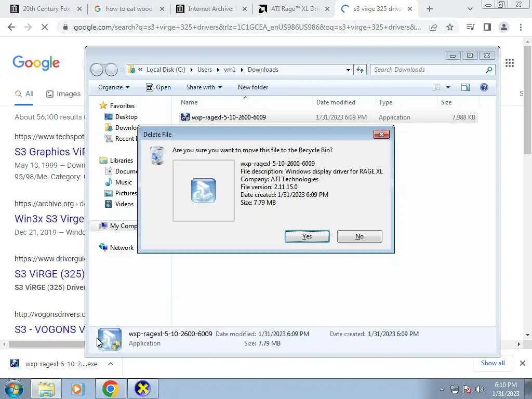The width and height of the screenshot is (532, 399).
Task: Select Users in the address breadcrumb
Action: tap(205, 70)
